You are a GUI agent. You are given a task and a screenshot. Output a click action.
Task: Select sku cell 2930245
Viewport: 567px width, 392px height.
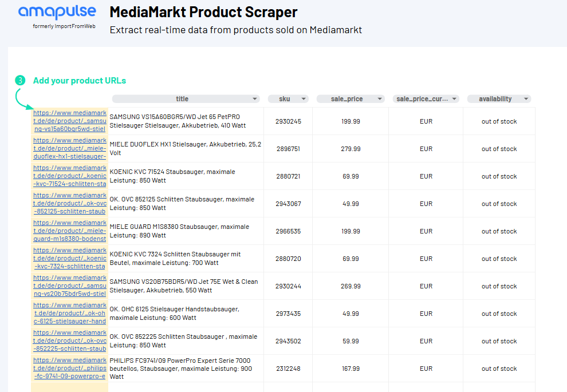(x=288, y=121)
